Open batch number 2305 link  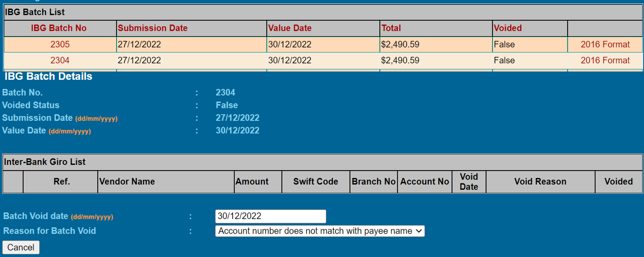click(60, 44)
